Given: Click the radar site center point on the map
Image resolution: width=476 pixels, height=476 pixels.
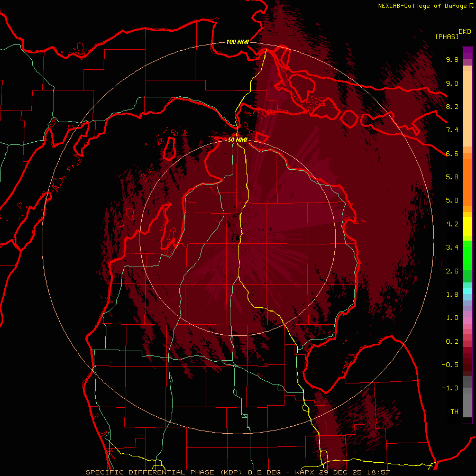Looking at the screenshot, I should point(237,237).
